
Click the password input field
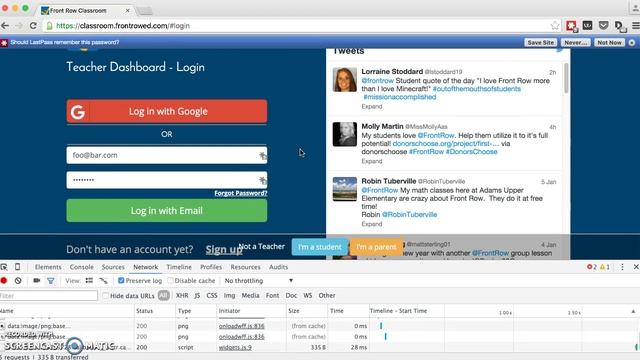[x=167, y=180]
